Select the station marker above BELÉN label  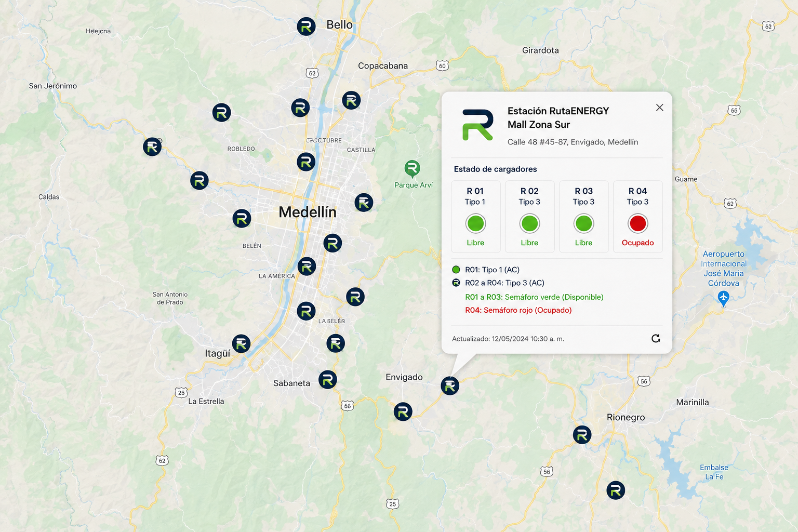point(242,218)
